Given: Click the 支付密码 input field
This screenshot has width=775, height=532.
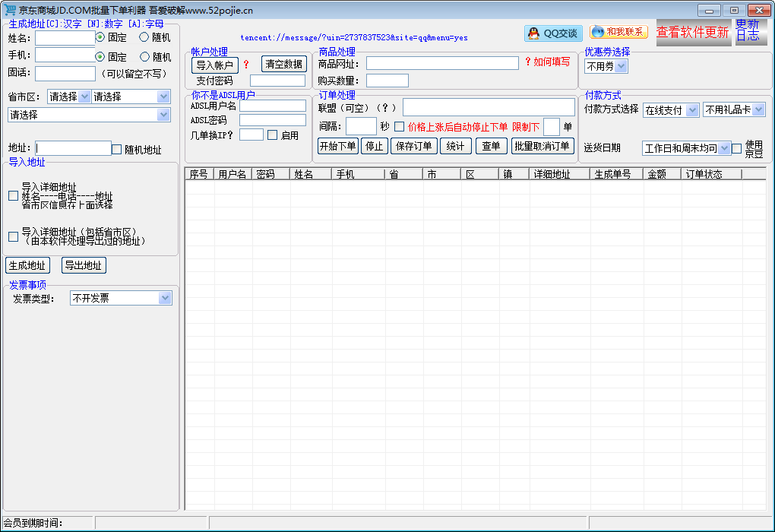Looking at the screenshot, I should [278, 81].
